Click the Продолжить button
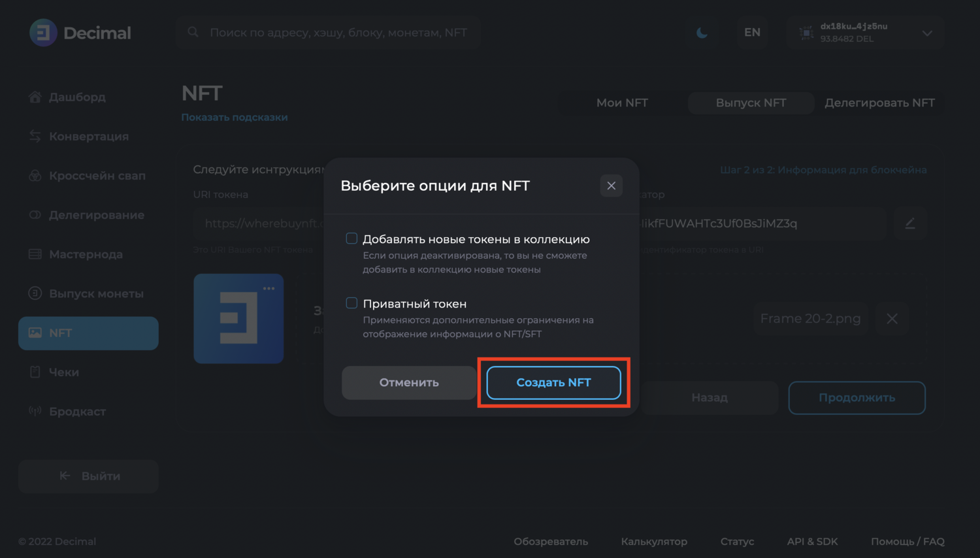The image size is (980, 558). click(857, 398)
